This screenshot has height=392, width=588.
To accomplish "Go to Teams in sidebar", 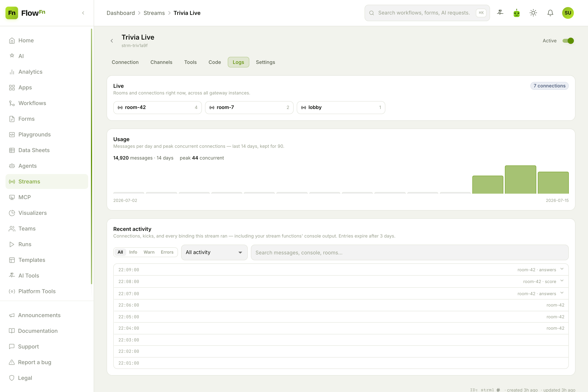I will pyautogui.click(x=47, y=229).
